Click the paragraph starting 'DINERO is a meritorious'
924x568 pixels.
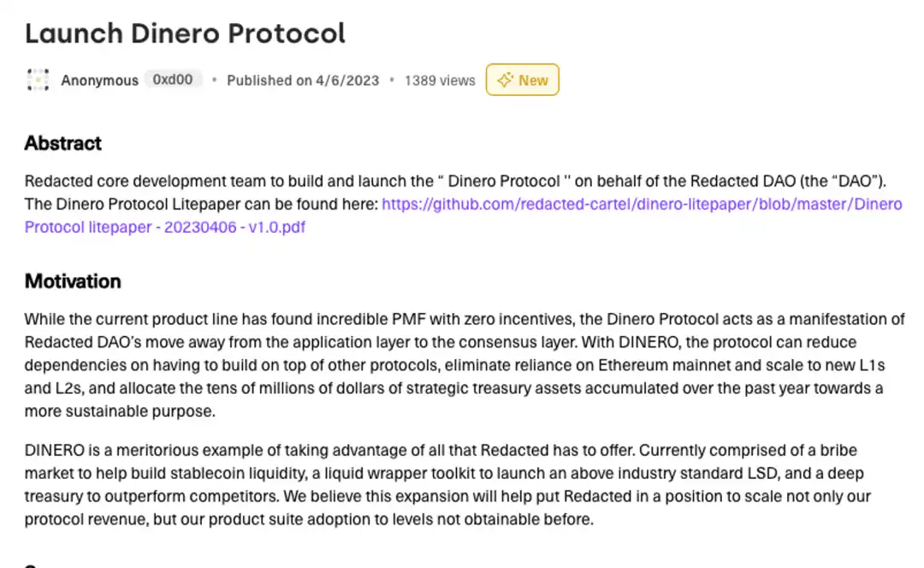(447, 484)
